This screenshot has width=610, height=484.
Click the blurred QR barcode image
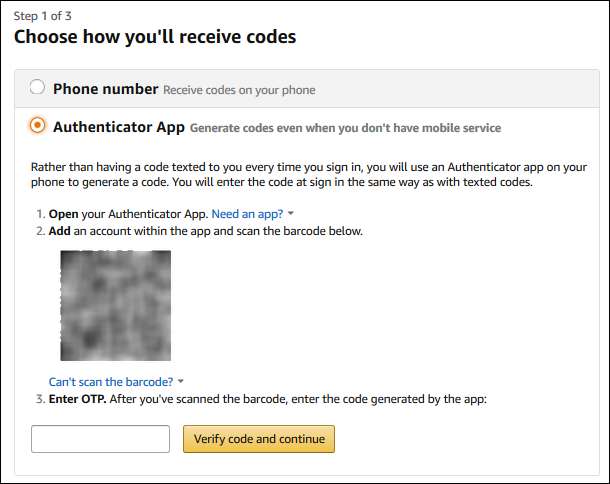tap(115, 305)
